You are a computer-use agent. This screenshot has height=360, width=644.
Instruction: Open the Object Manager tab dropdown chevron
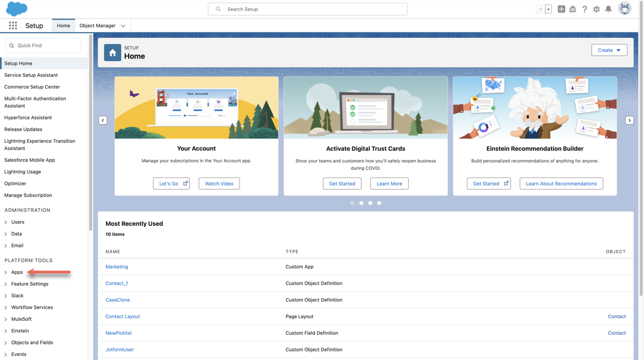pyautogui.click(x=123, y=26)
